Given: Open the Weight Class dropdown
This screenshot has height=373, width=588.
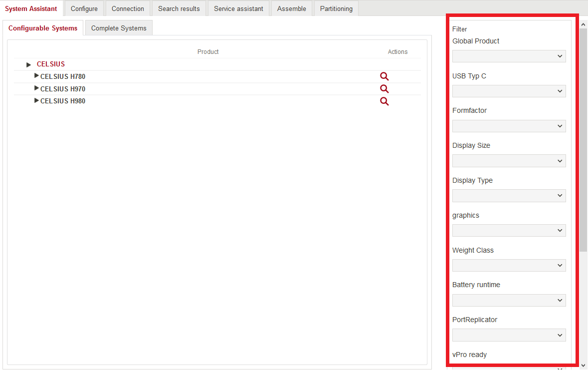Looking at the screenshot, I should [509, 265].
